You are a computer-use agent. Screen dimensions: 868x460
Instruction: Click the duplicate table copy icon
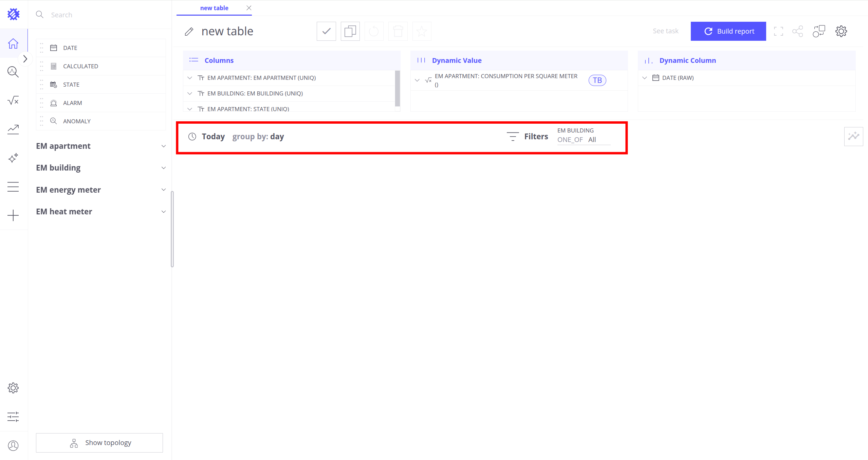pos(350,31)
